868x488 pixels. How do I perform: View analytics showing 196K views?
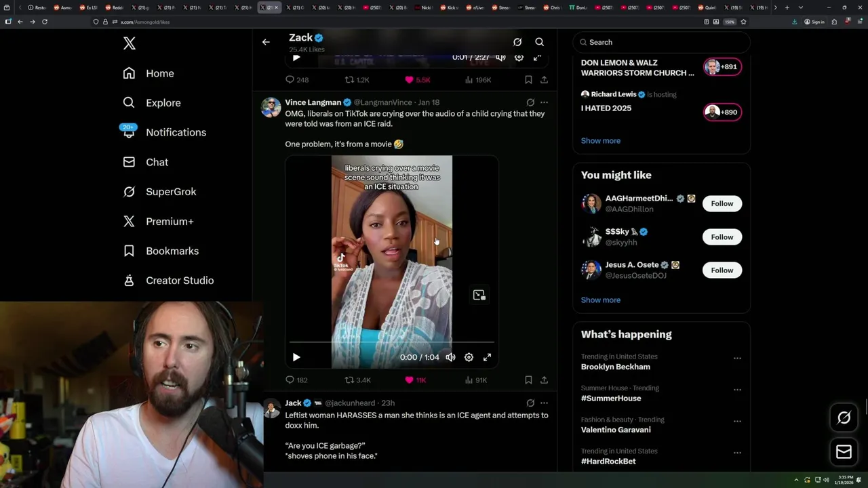477,80
